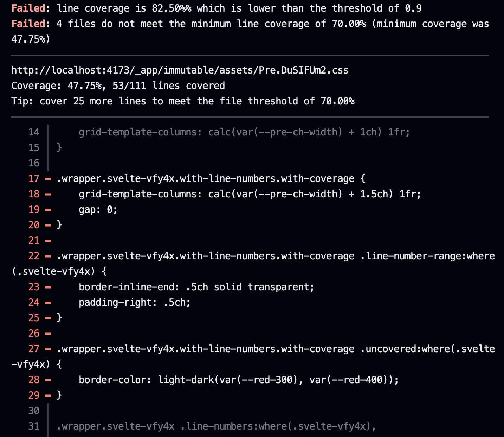Click the red dash beside line 19
Screen dimensions: 504x437
(47, 209)
